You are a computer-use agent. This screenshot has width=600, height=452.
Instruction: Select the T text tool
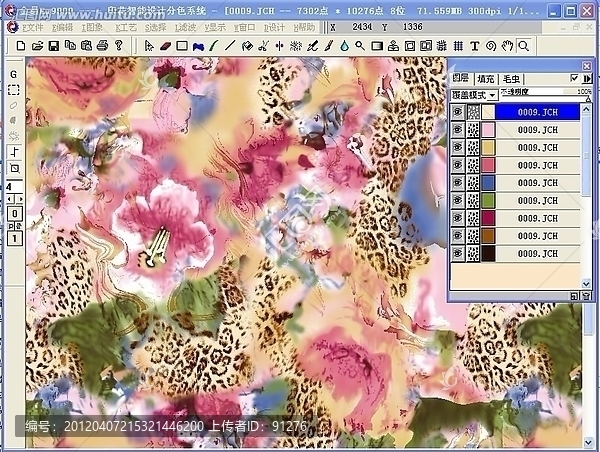474,46
